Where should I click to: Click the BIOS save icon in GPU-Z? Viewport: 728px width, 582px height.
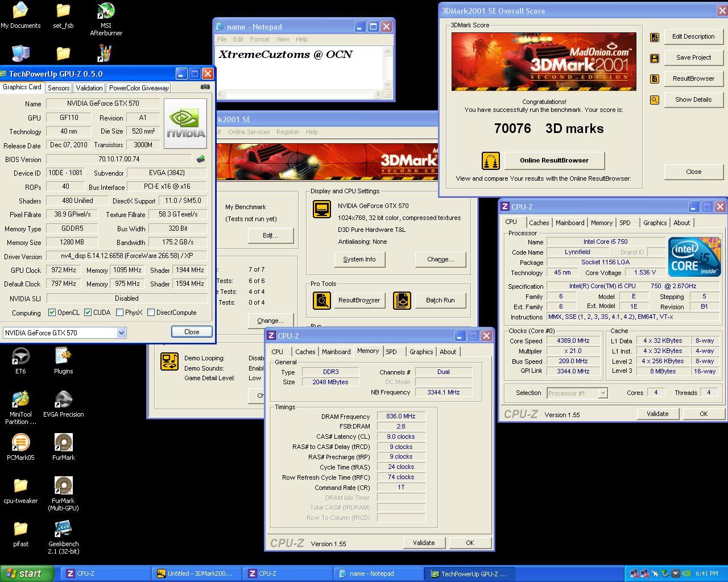pos(200,159)
